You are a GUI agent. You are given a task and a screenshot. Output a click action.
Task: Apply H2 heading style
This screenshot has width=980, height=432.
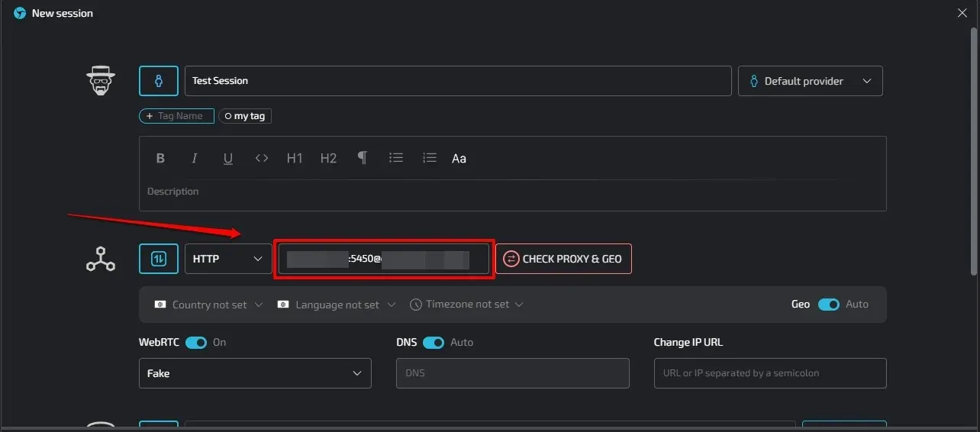(x=328, y=159)
